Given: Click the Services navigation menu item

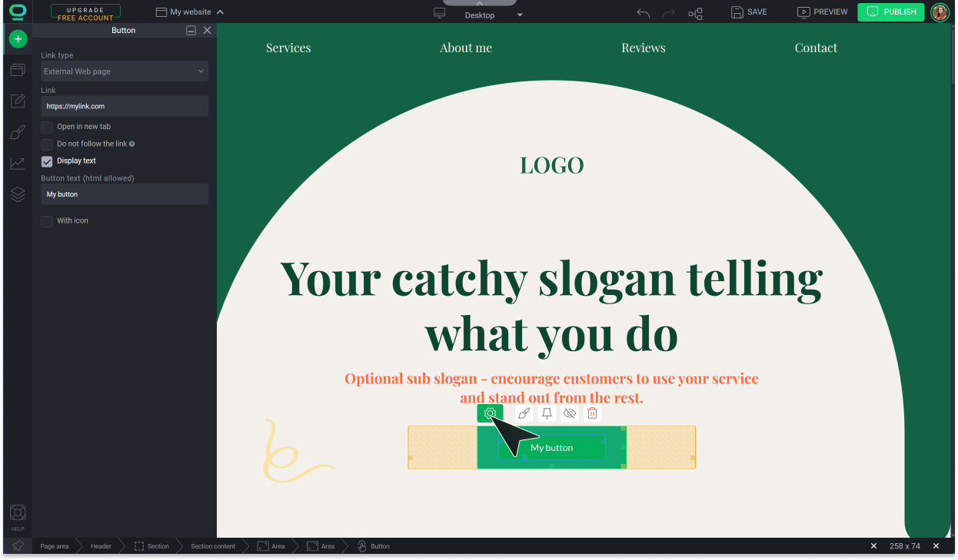Looking at the screenshot, I should pyautogui.click(x=288, y=48).
